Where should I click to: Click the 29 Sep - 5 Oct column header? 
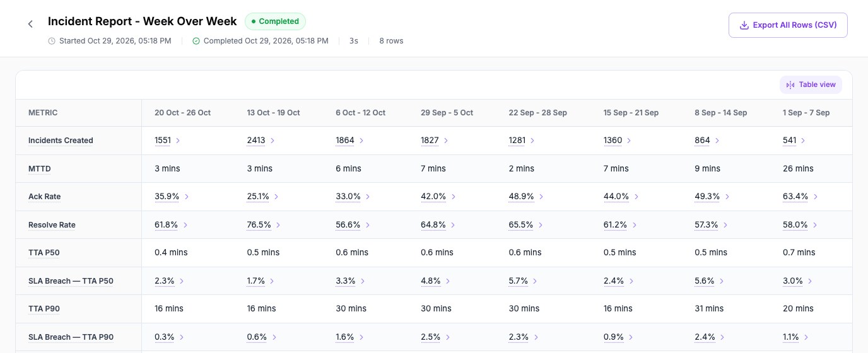click(447, 113)
